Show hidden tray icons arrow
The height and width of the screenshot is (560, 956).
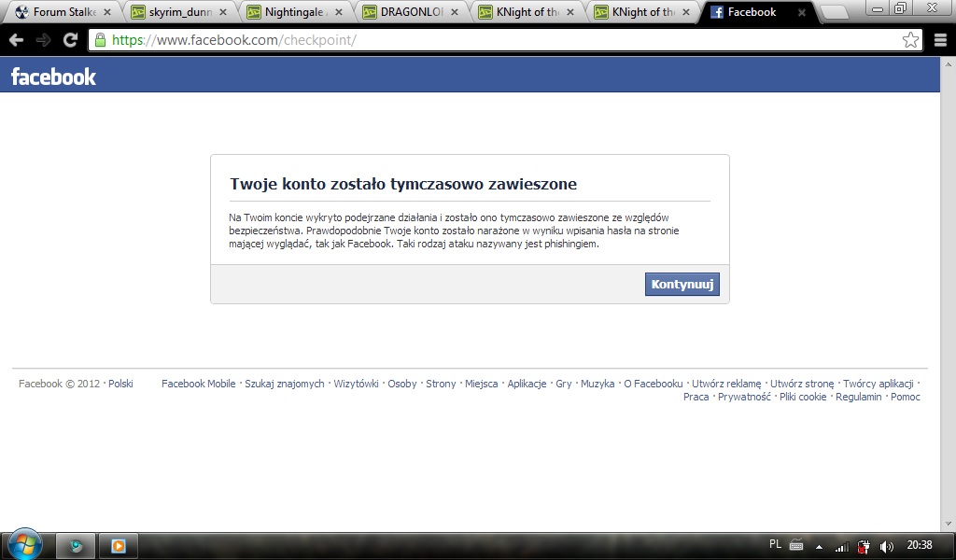819,547
